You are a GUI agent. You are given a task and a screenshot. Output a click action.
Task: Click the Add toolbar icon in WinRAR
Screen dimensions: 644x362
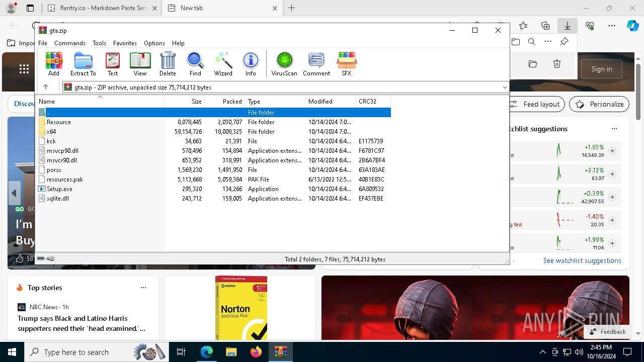pyautogui.click(x=54, y=64)
